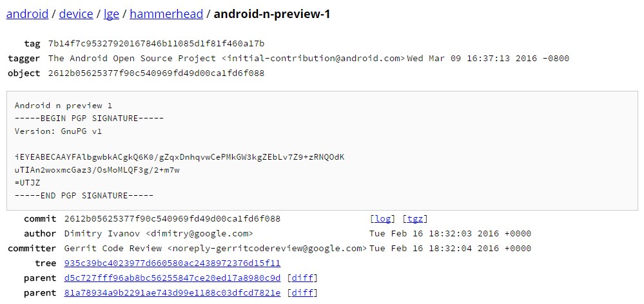The height and width of the screenshot is (304, 644).
Task: Open parent commit 81a78934 link
Action: (x=173, y=293)
